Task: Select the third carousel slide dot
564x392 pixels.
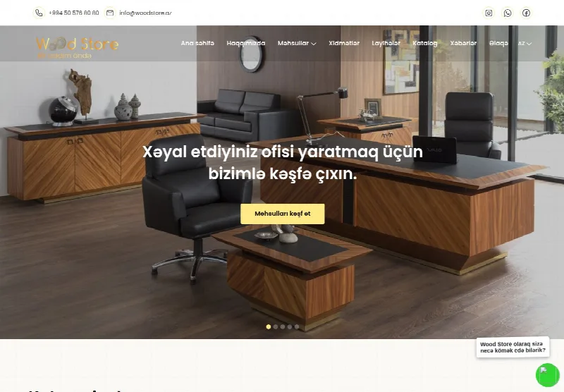Action: [x=283, y=326]
